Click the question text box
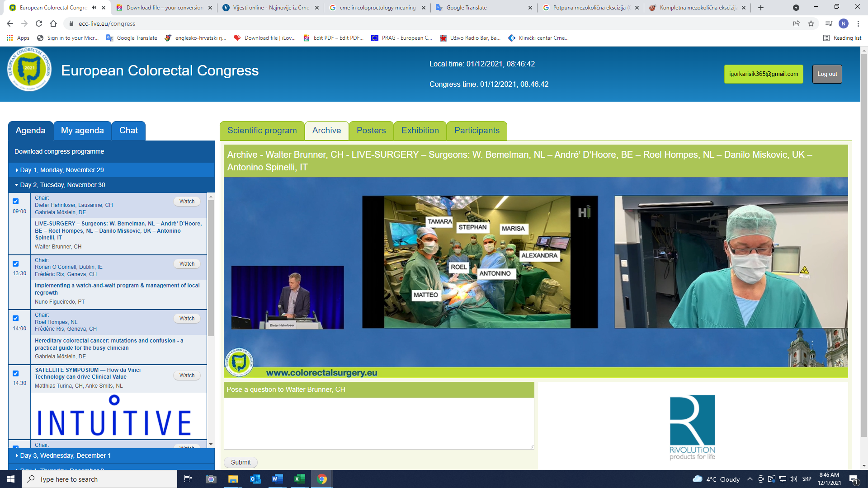The height and width of the screenshot is (488, 868). 379,423
